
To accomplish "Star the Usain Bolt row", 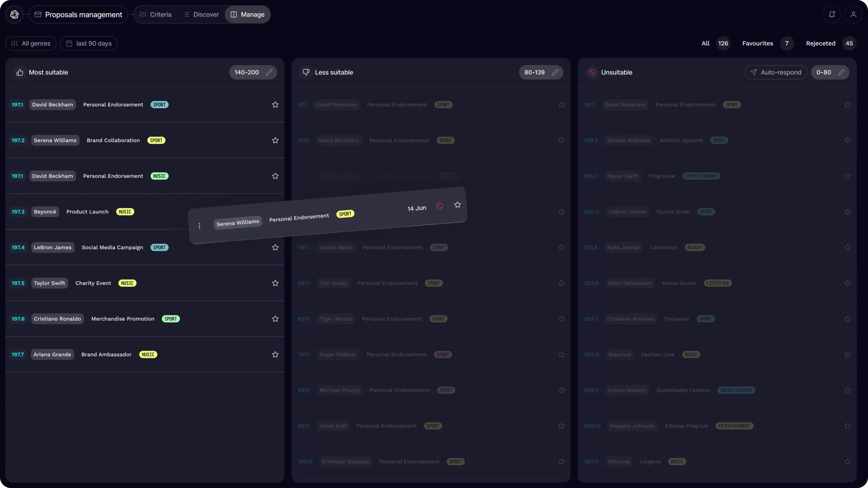I will 561,426.
